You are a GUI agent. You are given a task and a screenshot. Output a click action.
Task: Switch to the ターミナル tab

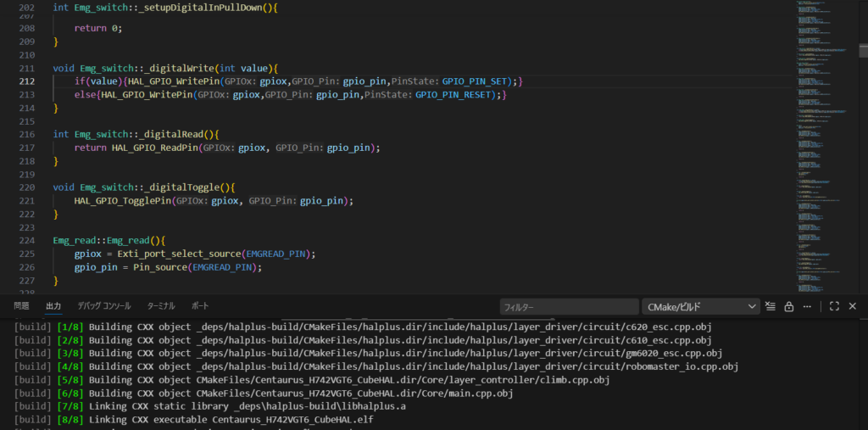pos(161,306)
